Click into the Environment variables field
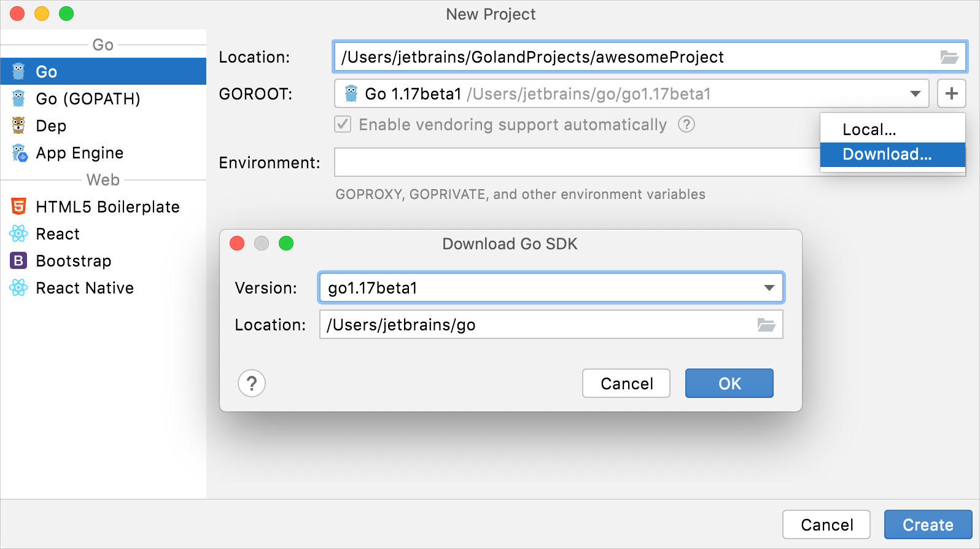The image size is (980, 549). [x=577, y=163]
